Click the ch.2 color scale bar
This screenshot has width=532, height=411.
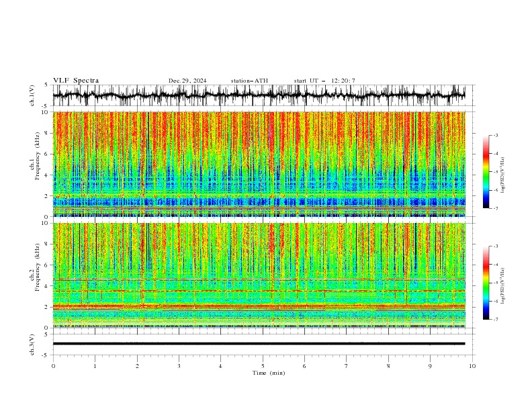tap(486, 283)
